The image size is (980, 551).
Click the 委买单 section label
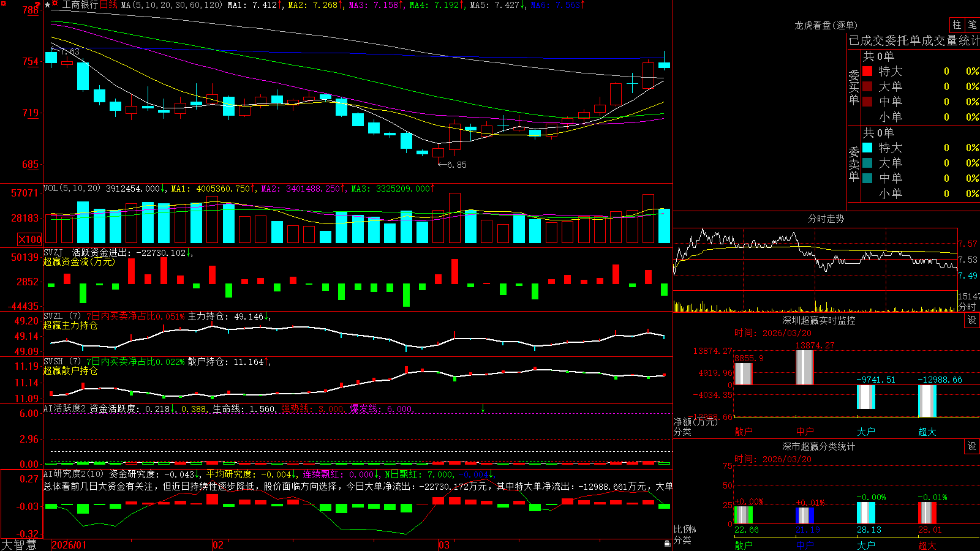click(x=854, y=88)
